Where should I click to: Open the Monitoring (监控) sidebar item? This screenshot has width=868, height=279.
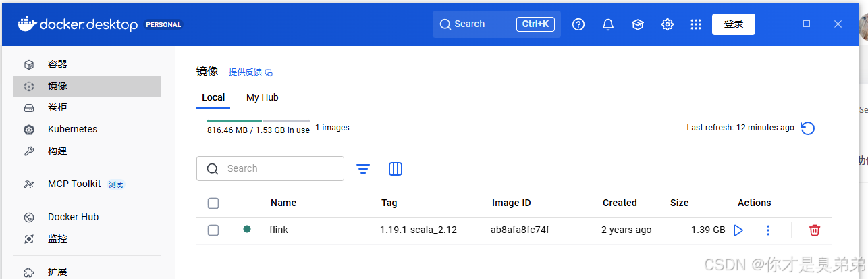[87, 239]
